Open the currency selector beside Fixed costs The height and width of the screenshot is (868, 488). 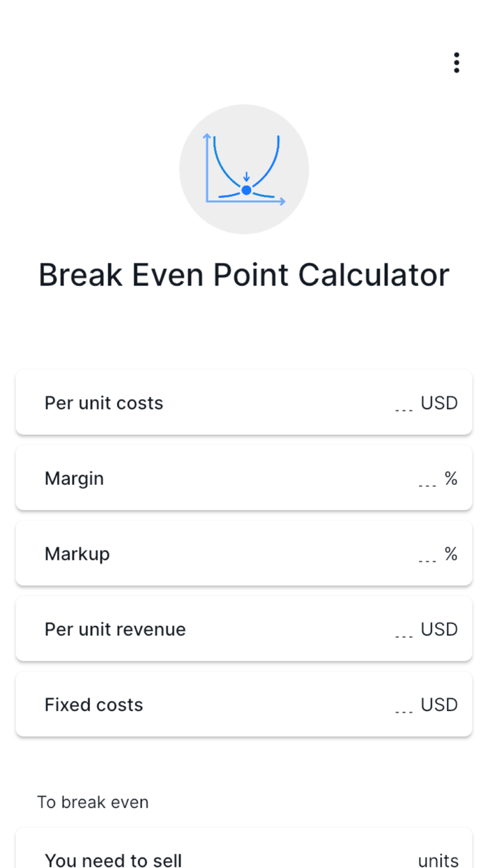click(439, 705)
